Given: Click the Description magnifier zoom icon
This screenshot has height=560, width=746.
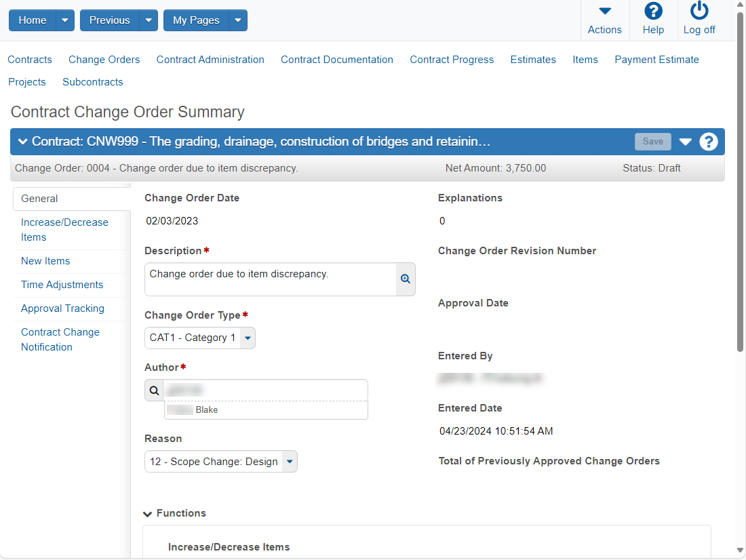Looking at the screenshot, I should [x=406, y=279].
